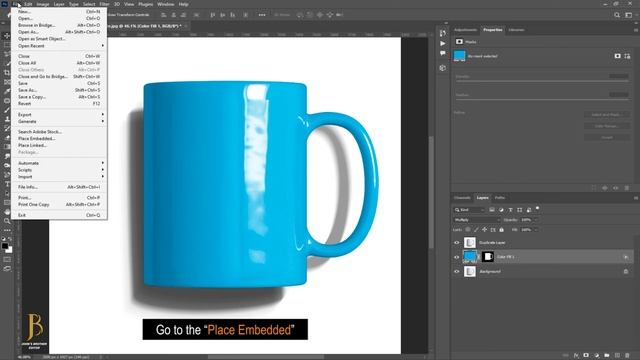Image resolution: width=640 pixels, height=360 pixels.
Task: Choose Exit from File menu
Action: [x=59, y=215]
